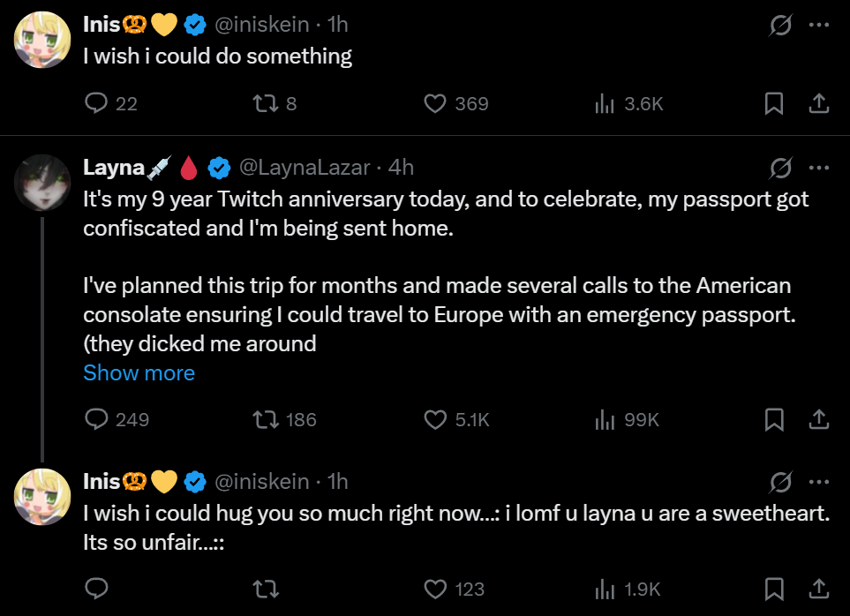The width and height of the screenshot is (850, 616).
Task: Bookmark Inis's "do something" tweet
Action: pyautogui.click(x=774, y=104)
